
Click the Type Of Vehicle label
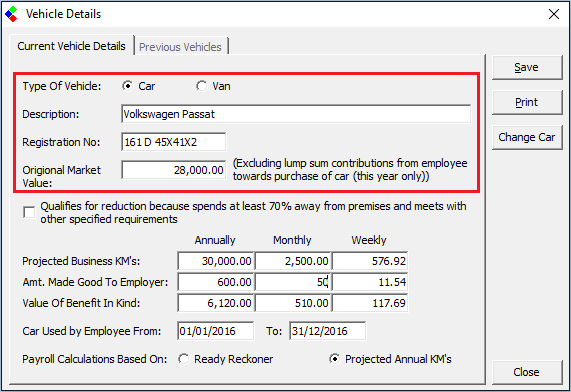tap(62, 86)
